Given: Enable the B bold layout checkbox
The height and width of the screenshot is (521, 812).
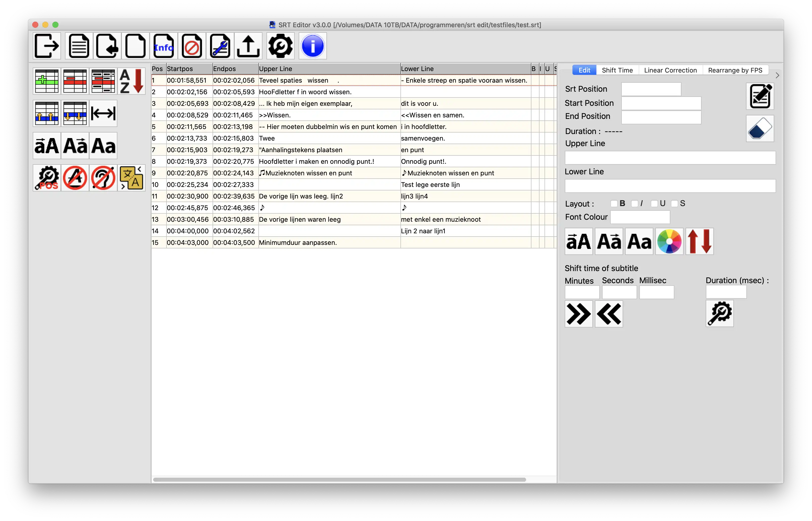Looking at the screenshot, I should [614, 203].
